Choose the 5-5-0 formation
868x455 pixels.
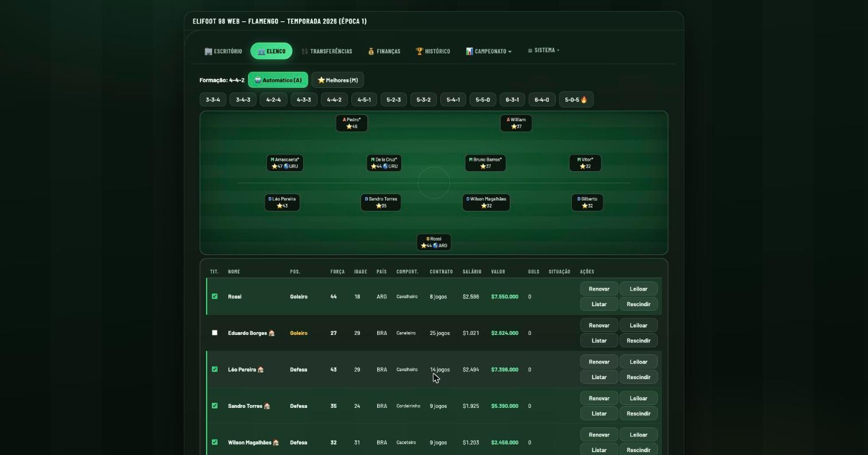(483, 99)
